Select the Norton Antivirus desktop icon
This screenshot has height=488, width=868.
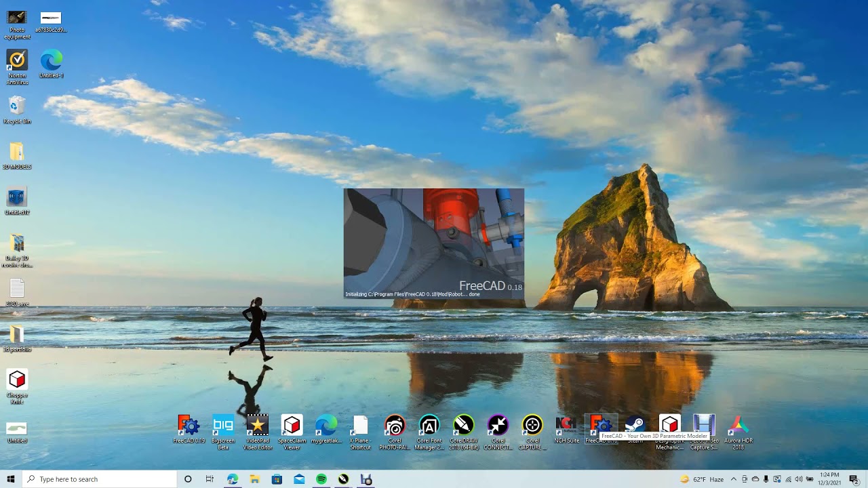(17, 67)
